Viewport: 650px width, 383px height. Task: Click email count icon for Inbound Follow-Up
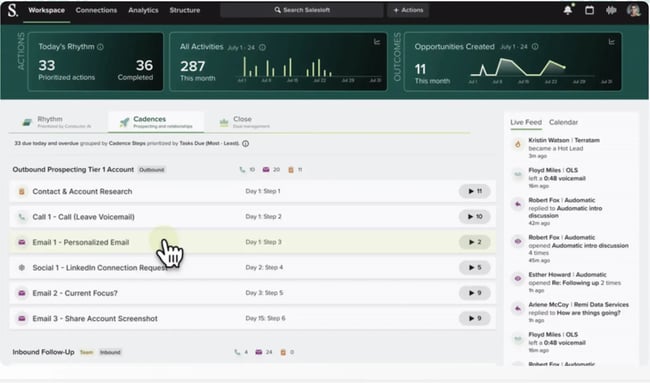click(259, 352)
